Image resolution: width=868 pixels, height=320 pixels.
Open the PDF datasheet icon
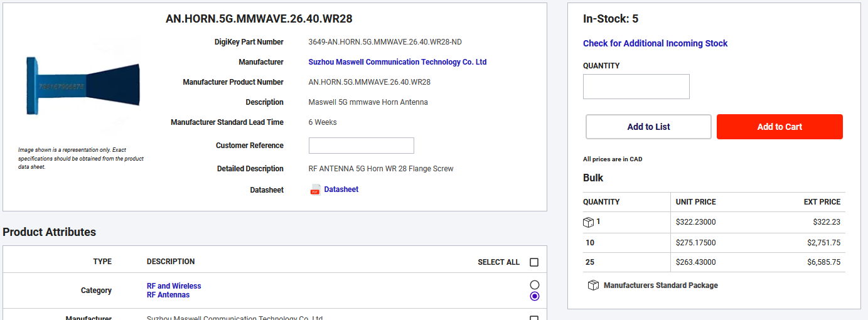pyautogui.click(x=316, y=189)
